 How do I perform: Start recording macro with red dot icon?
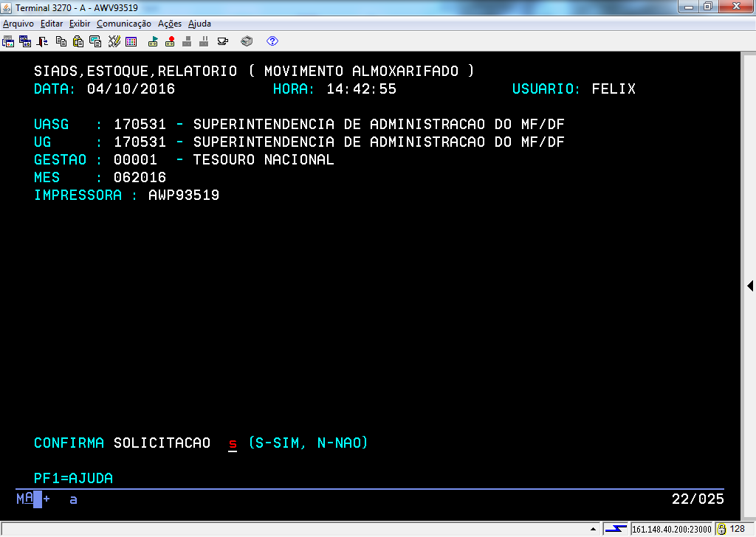[x=170, y=41]
